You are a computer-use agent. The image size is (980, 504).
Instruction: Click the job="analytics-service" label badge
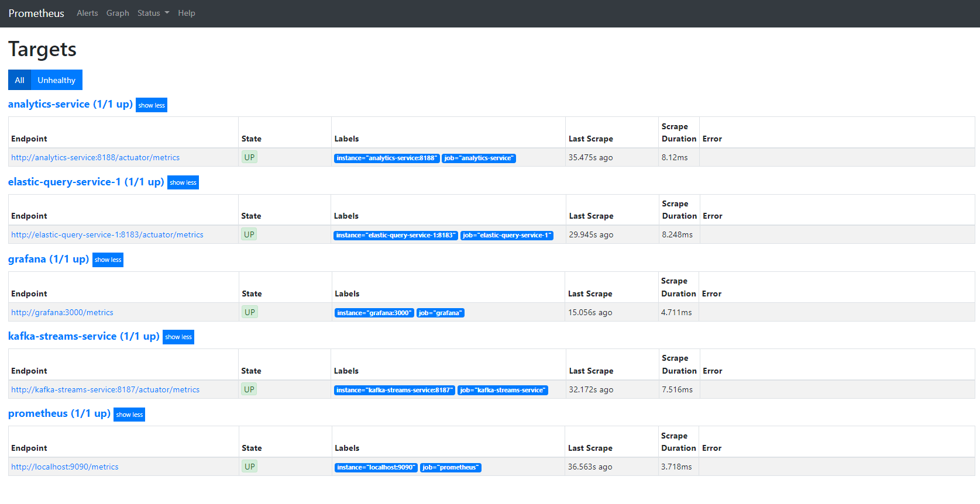pyautogui.click(x=479, y=158)
